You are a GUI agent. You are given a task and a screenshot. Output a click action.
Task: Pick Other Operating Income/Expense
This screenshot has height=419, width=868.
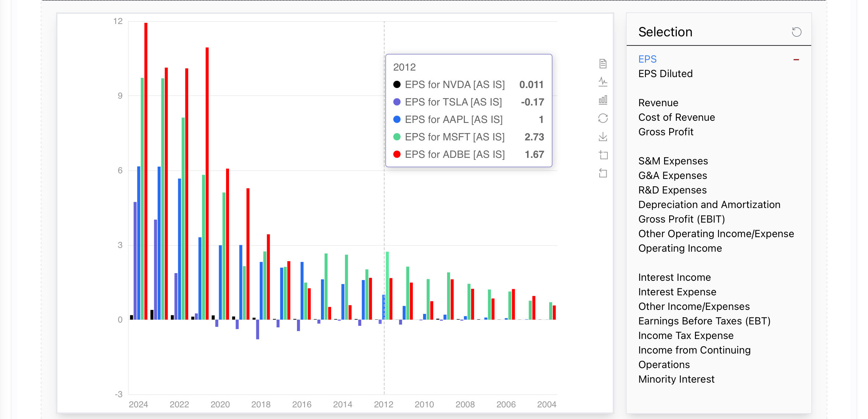point(716,234)
